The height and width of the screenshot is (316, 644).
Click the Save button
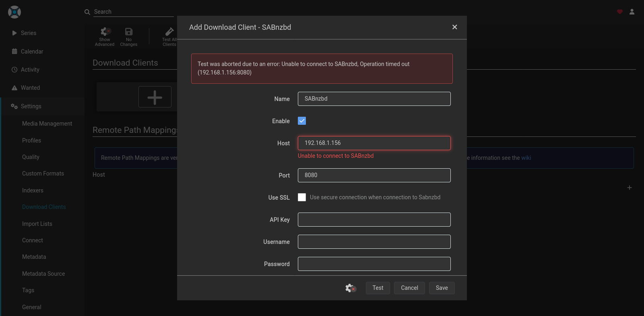[x=442, y=288]
